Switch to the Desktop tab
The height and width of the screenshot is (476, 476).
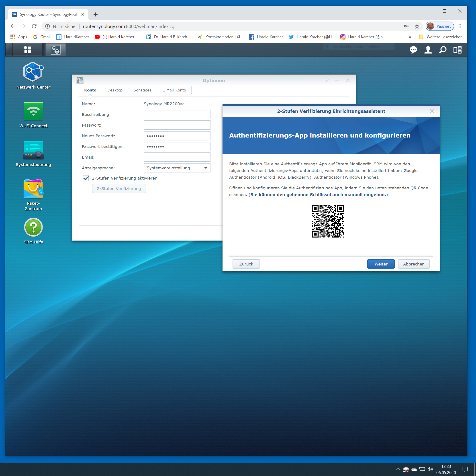point(115,90)
